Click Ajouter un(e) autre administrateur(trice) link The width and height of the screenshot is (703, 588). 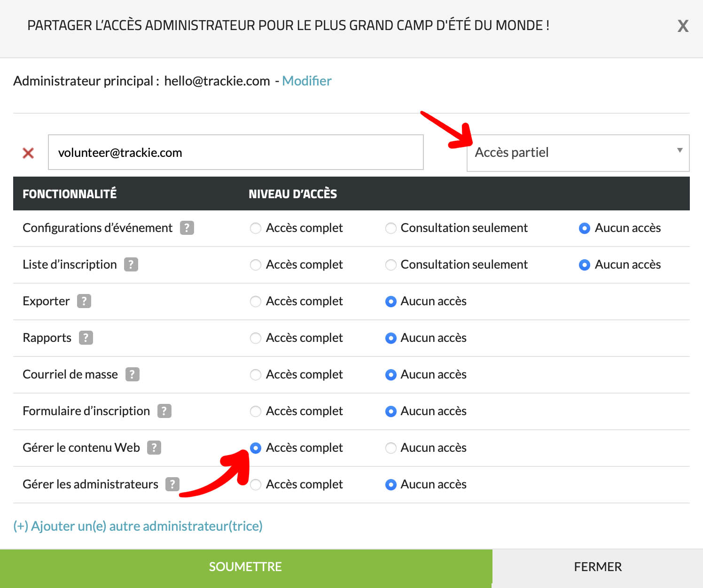click(138, 526)
